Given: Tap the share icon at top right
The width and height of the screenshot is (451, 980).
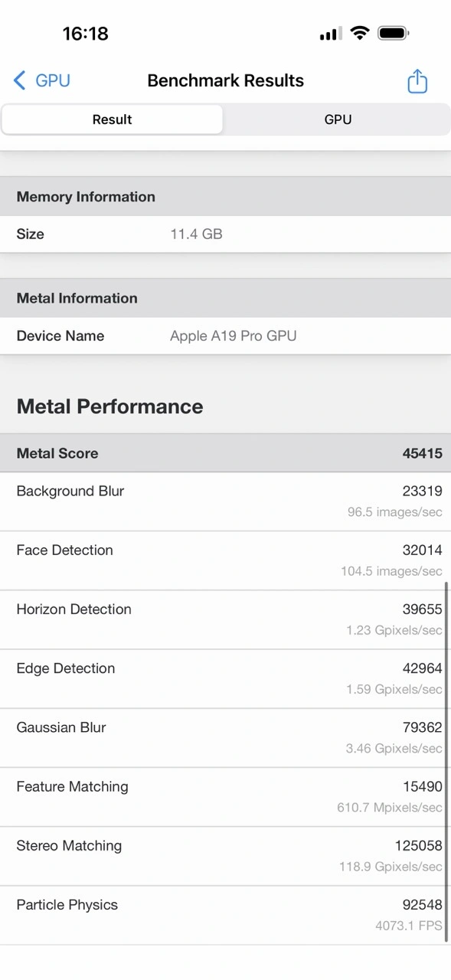Looking at the screenshot, I should pyautogui.click(x=417, y=80).
